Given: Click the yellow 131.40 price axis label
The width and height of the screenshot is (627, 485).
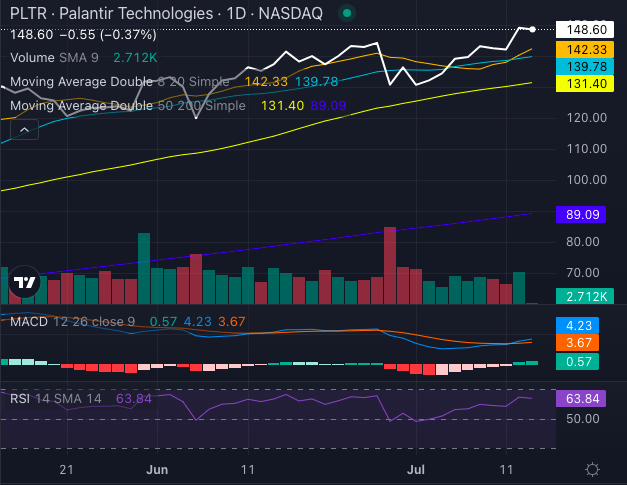Looking at the screenshot, I should (585, 84).
